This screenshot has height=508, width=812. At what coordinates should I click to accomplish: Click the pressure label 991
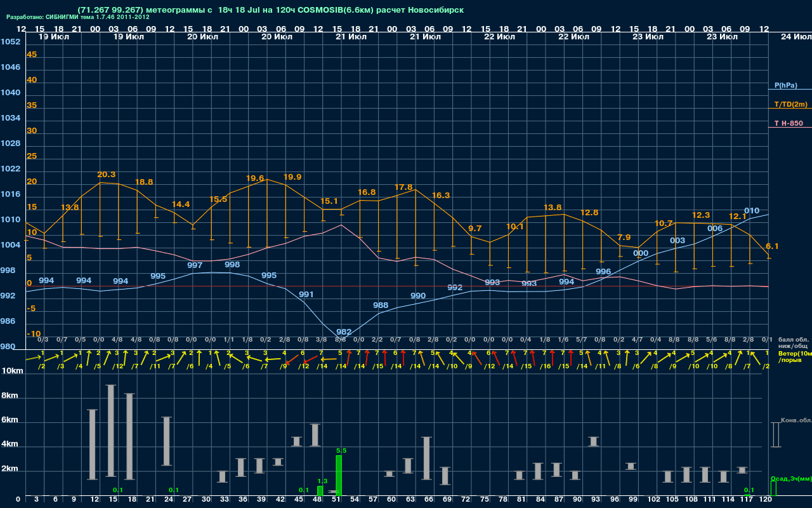(x=306, y=295)
